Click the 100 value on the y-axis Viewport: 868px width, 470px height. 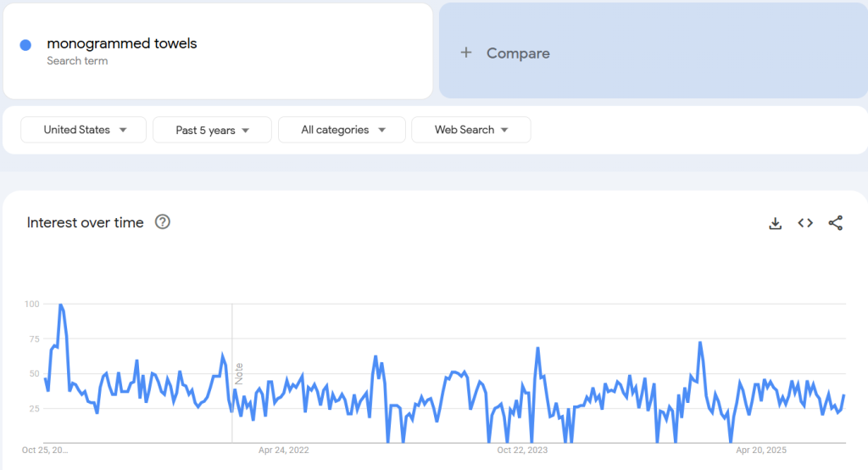[x=32, y=304]
